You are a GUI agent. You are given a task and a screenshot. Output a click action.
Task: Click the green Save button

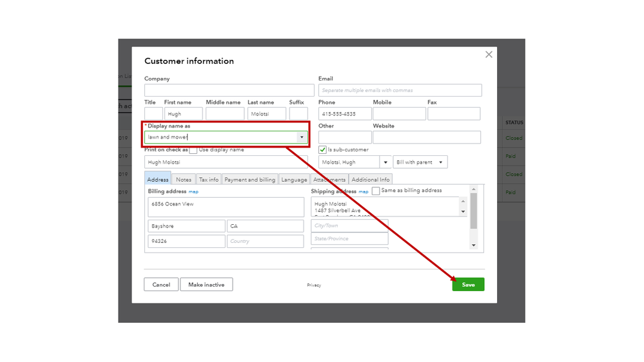click(x=468, y=285)
